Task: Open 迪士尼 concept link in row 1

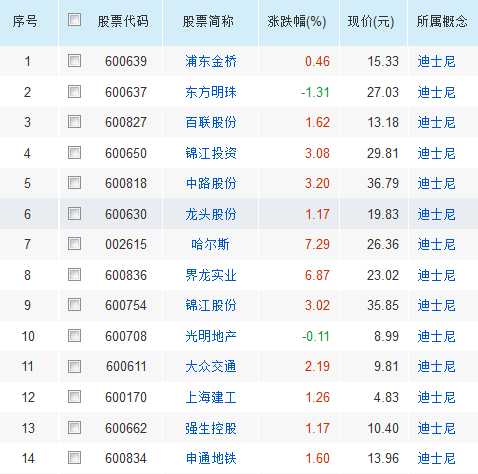Action: tap(436, 61)
